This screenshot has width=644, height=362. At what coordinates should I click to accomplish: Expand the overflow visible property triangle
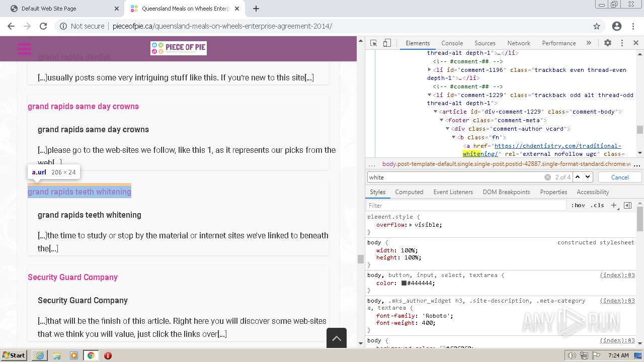[x=411, y=225]
